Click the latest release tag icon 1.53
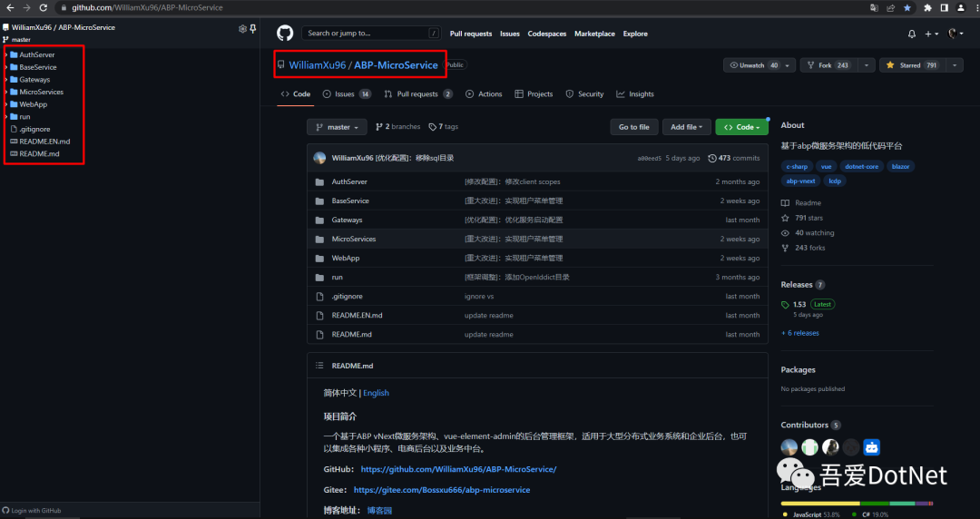The height and width of the screenshot is (519, 980). point(785,305)
